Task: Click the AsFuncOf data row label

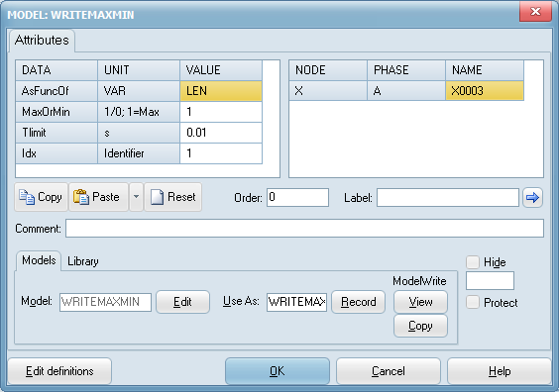Action: [56, 91]
